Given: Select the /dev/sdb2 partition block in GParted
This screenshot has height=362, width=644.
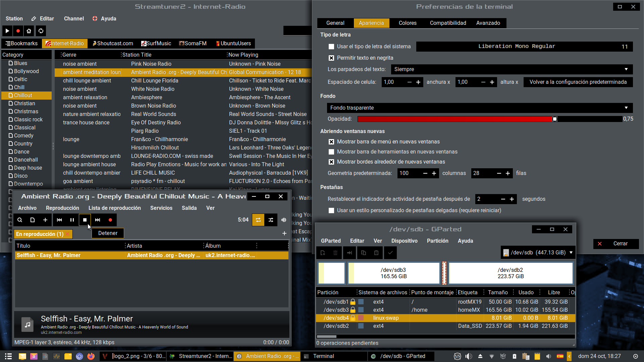Looking at the screenshot, I should coord(511,273).
